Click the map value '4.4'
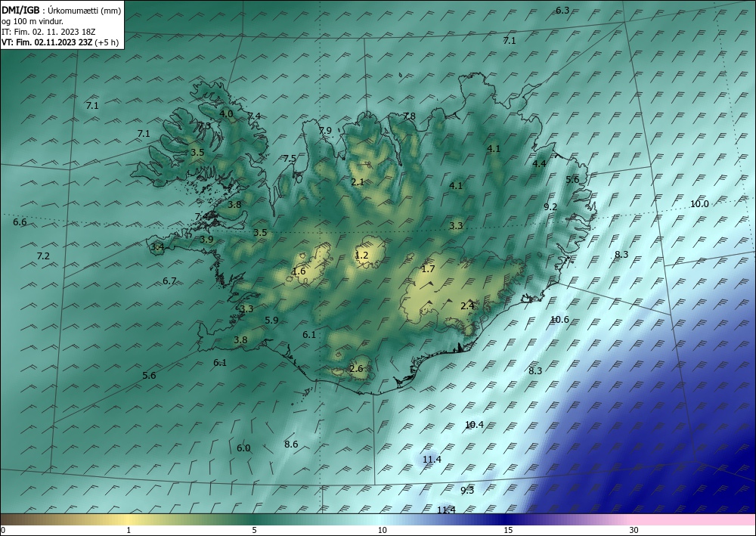 [539, 163]
